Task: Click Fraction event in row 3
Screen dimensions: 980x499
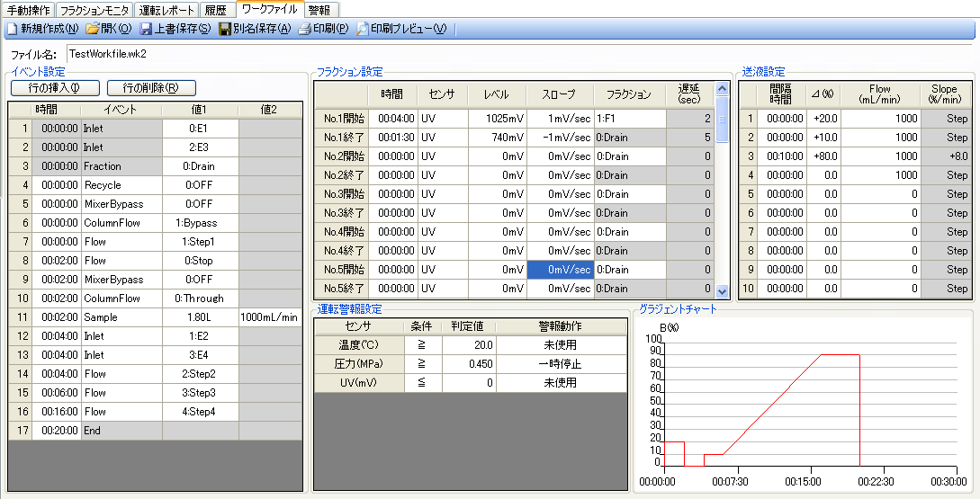Action: click(x=121, y=166)
